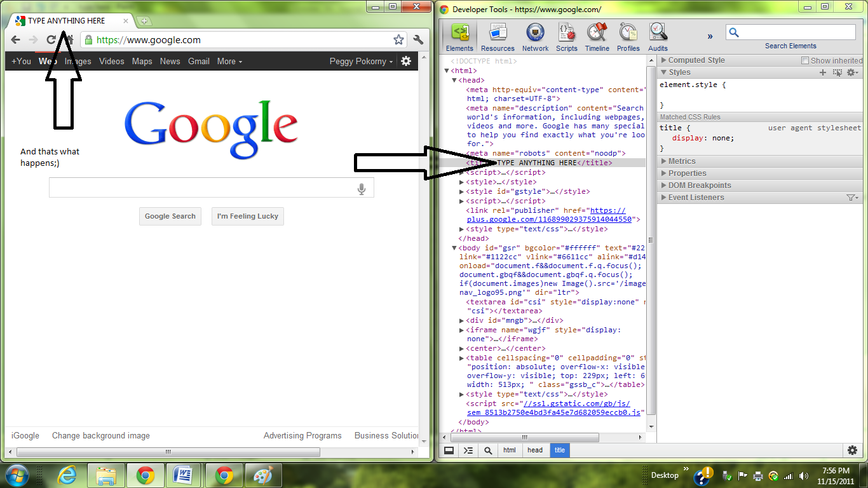
Task: Open the More dropdown in Google bar
Action: click(x=229, y=62)
